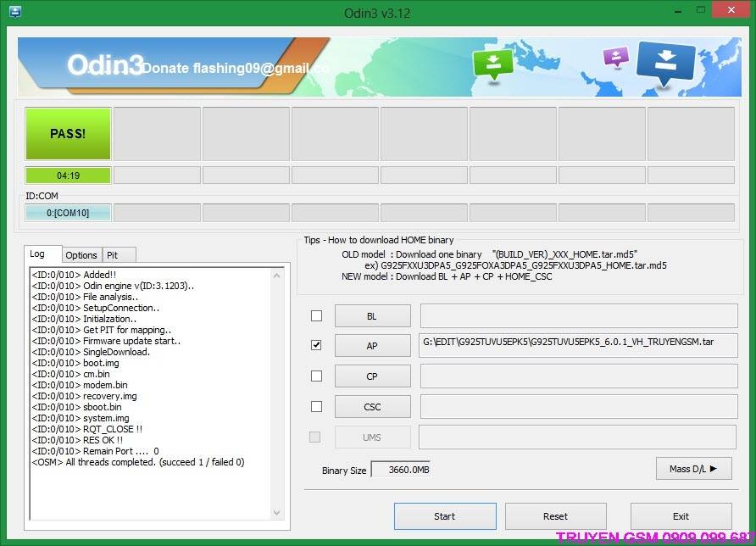756x546 pixels.
Task: Click log line 'Firmware update start..'
Action: (x=107, y=341)
